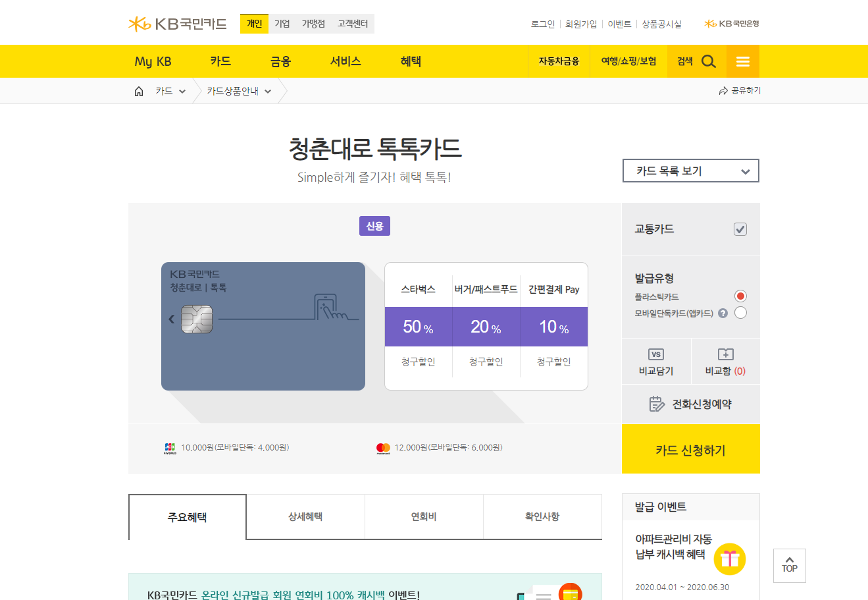This screenshot has width=868, height=600.
Task: Click the share arrow icon
Action: tap(723, 91)
